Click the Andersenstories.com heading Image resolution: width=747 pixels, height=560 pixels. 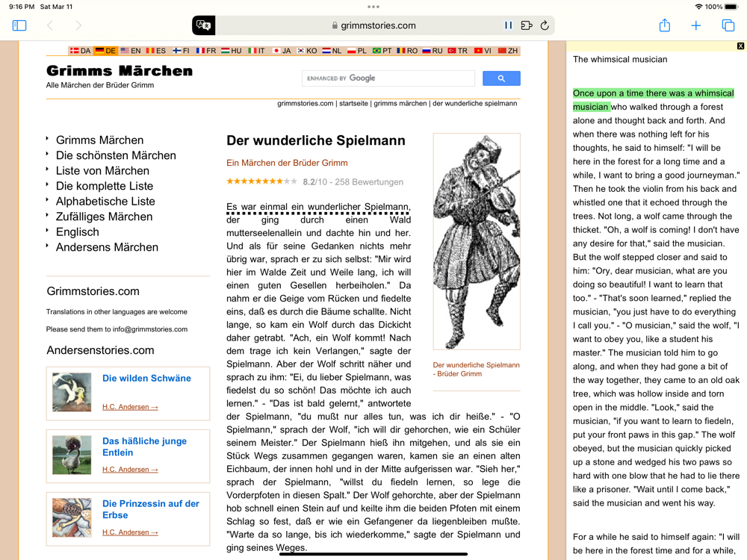click(x=101, y=350)
